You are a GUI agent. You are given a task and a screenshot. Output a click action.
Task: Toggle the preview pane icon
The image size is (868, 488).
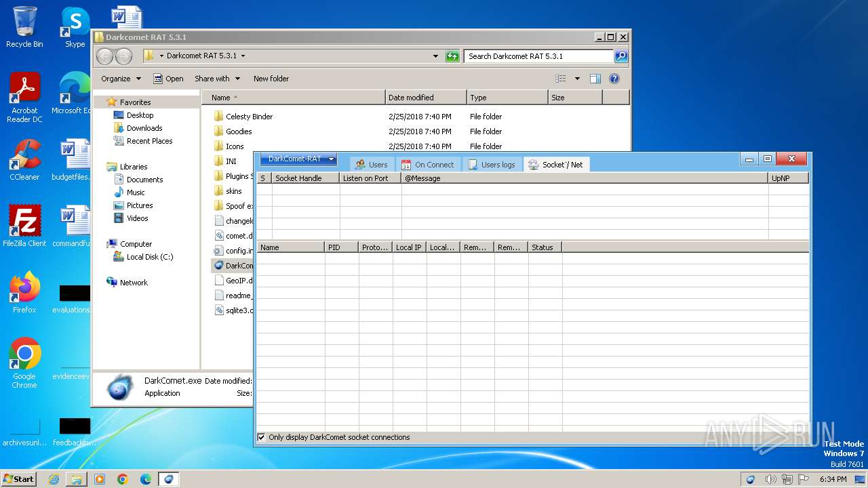(595, 79)
